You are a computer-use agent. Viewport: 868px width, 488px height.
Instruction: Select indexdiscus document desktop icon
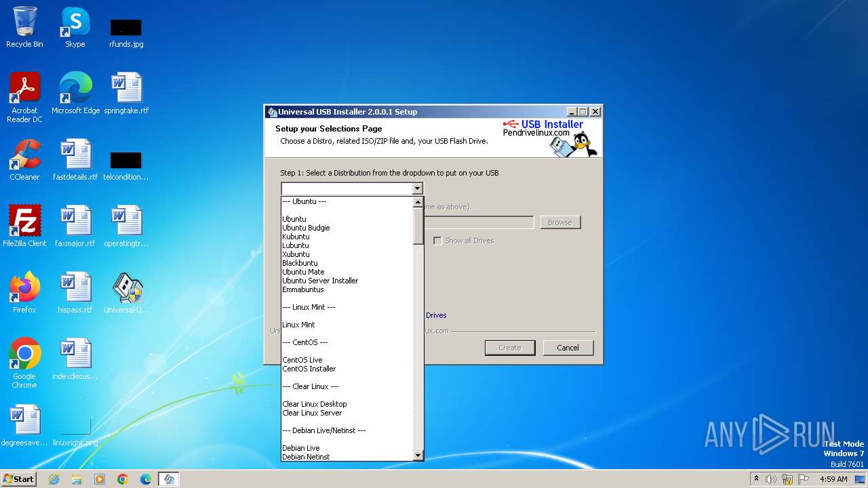pos(75,359)
